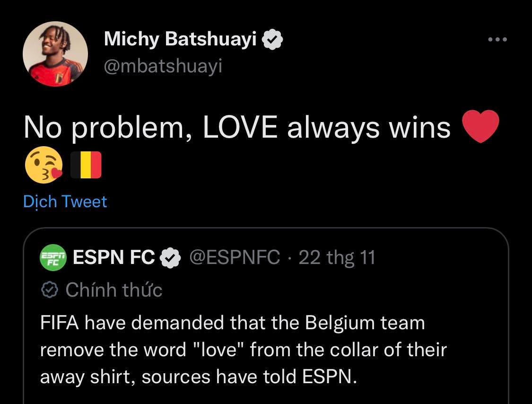Open the more options three-dot menu
Screen dimensions: 532x404
[497, 40]
